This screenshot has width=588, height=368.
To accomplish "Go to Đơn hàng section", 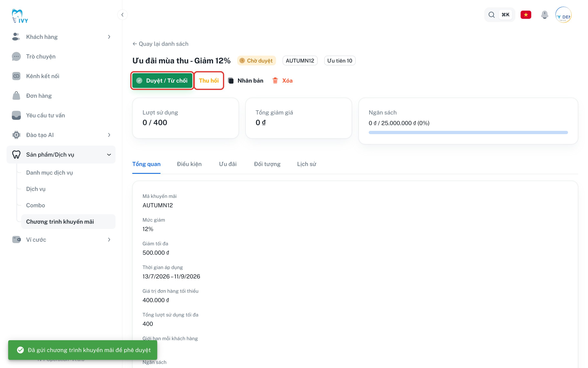I will 61,96.
